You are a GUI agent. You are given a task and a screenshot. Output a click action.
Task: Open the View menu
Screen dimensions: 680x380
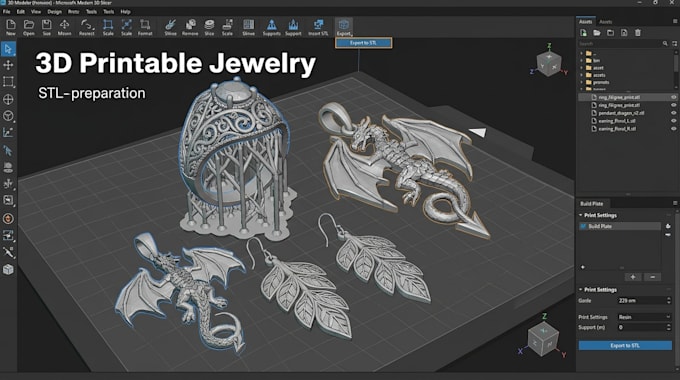36,12
